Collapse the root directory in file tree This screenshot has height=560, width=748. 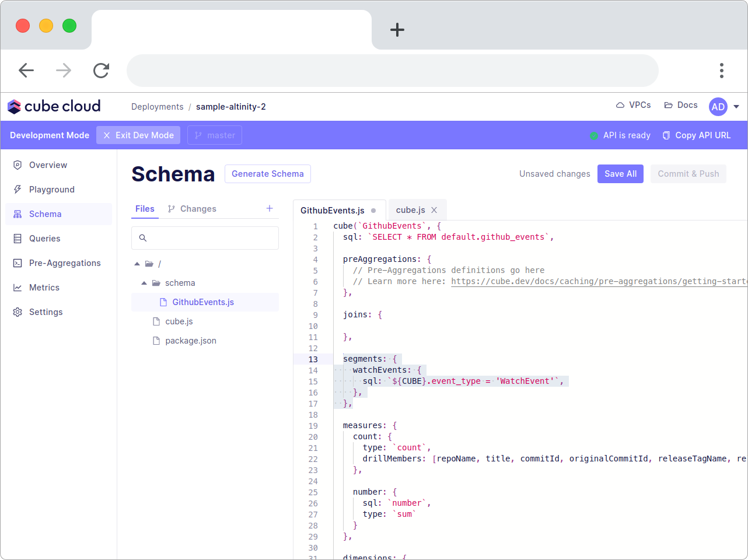click(137, 264)
